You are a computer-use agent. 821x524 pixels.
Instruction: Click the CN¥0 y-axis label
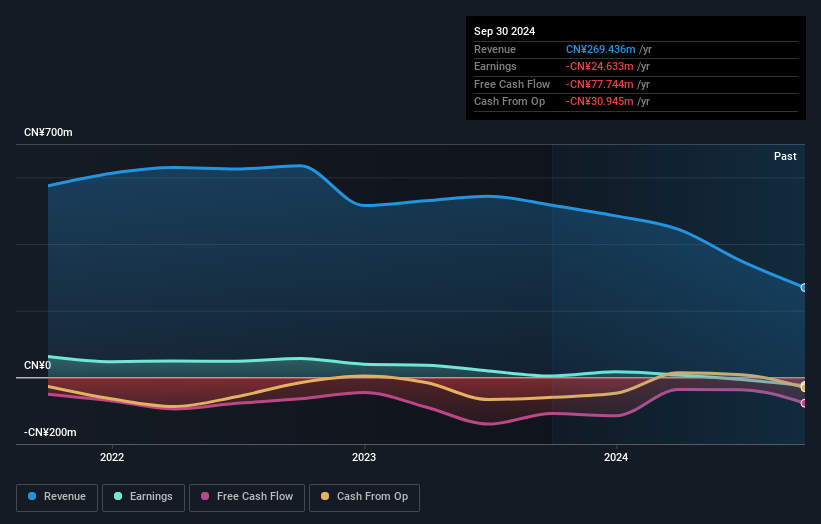(37, 365)
